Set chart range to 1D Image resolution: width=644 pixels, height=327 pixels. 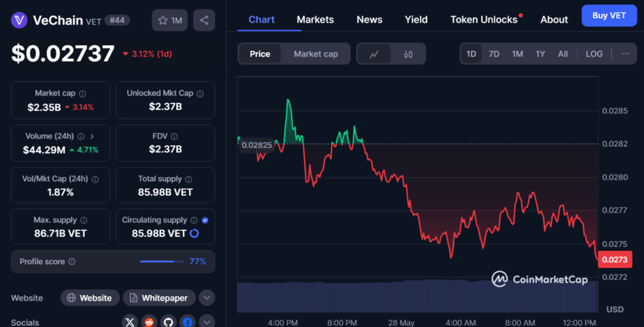(471, 54)
